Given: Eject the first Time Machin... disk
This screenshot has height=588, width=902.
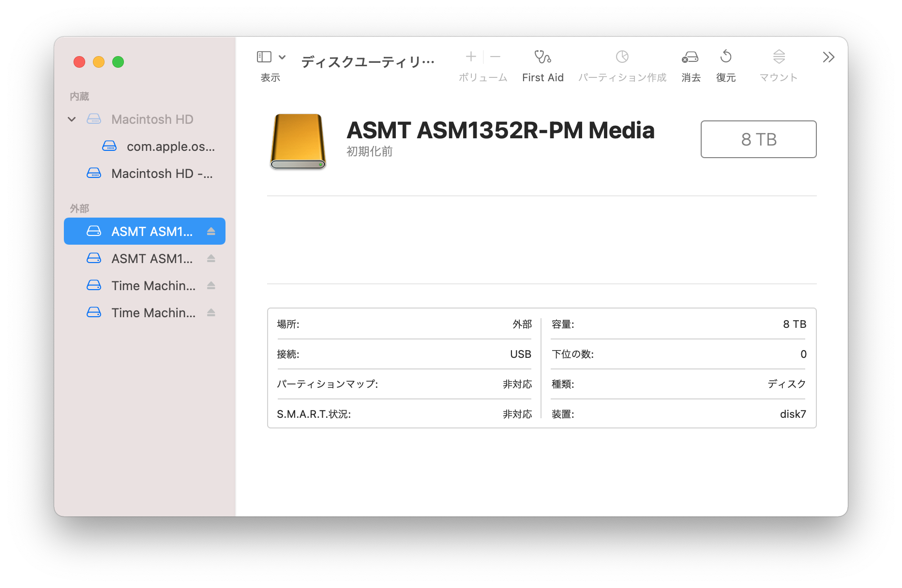Looking at the screenshot, I should [x=211, y=285].
